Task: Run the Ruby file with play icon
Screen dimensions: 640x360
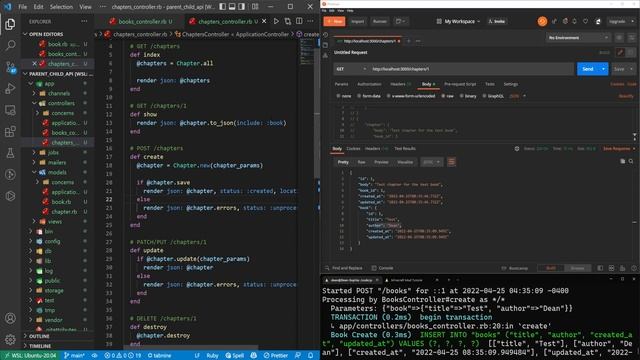Action: click(x=276, y=21)
